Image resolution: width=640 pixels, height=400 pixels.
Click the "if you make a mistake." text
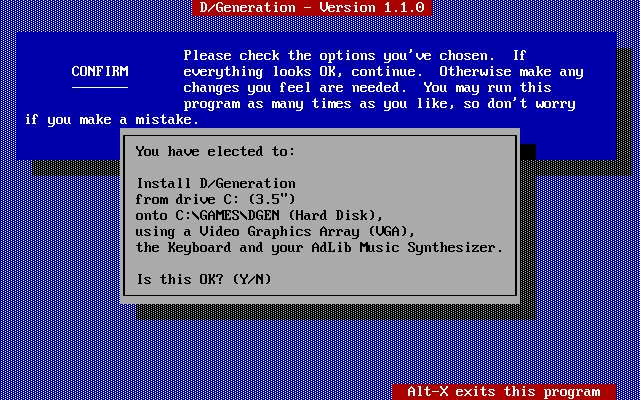[x=112, y=120]
